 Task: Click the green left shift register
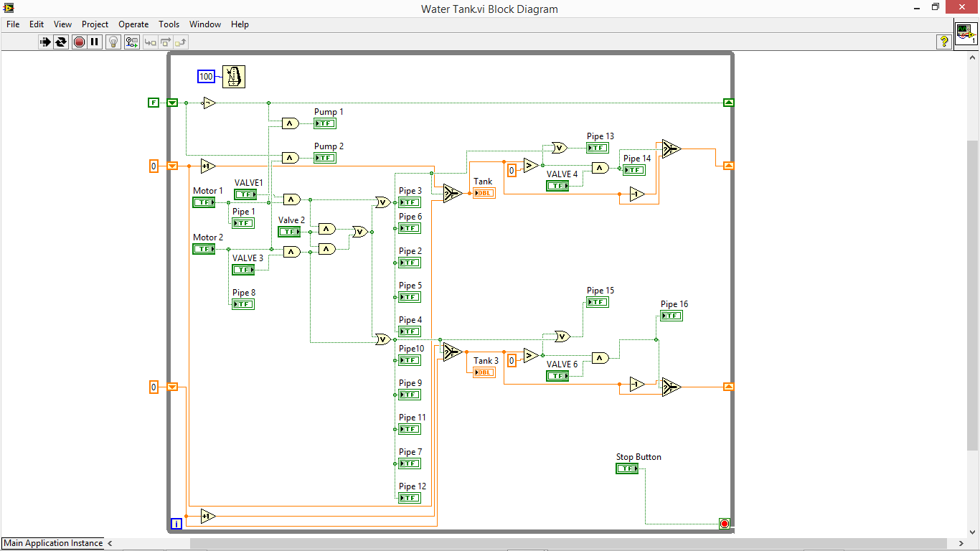172,103
